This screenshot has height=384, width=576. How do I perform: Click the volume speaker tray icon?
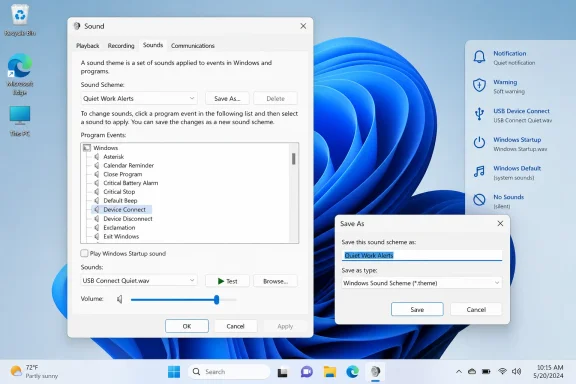516,372
